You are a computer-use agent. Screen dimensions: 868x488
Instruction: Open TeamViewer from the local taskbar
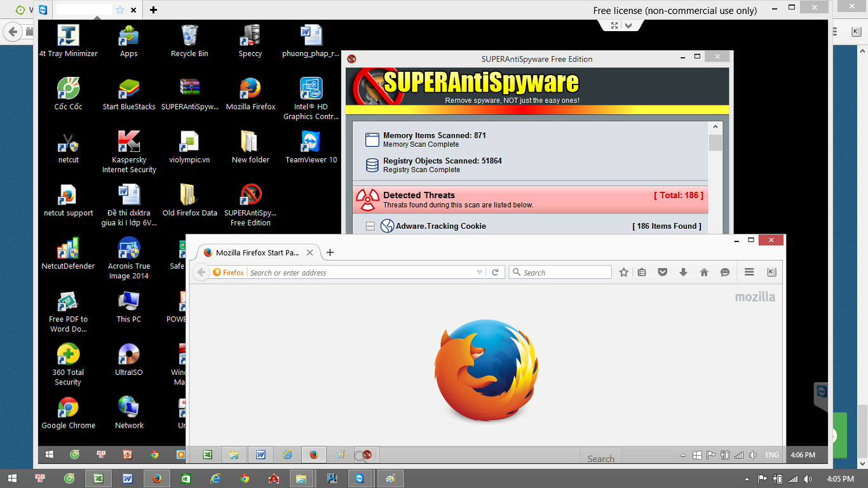pyautogui.click(x=360, y=478)
